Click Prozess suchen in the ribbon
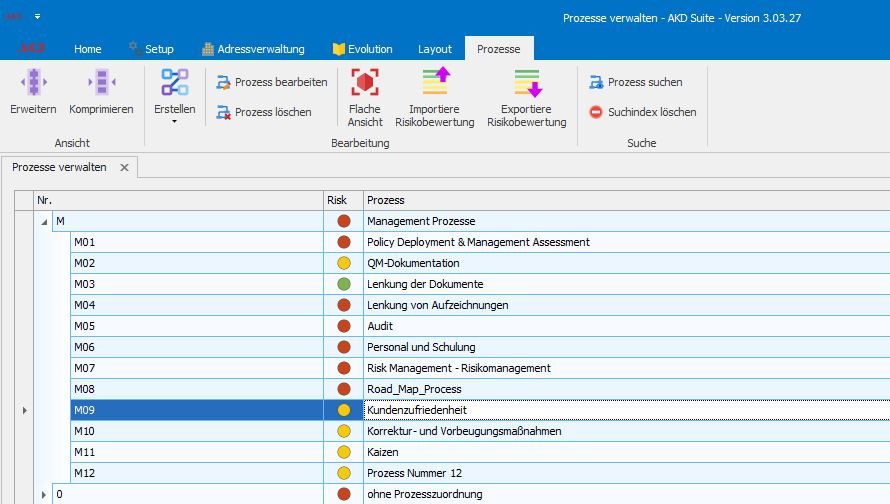This screenshot has width=890, height=504. coord(636,82)
